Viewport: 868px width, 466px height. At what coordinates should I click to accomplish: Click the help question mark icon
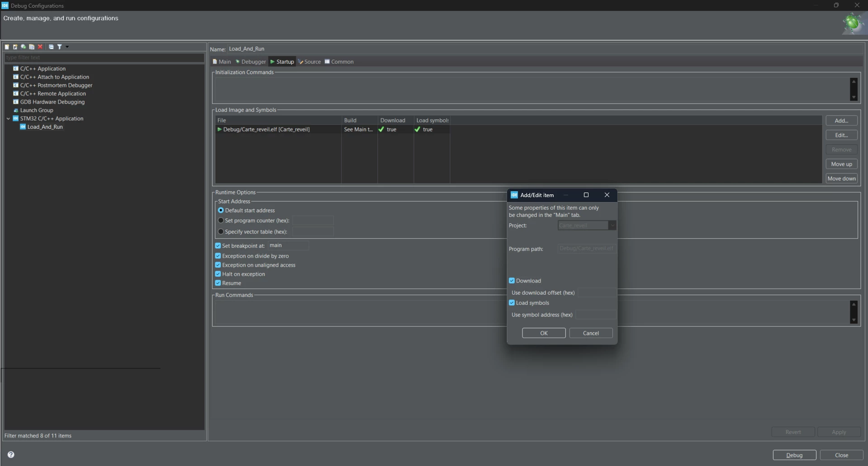(x=11, y=455)
